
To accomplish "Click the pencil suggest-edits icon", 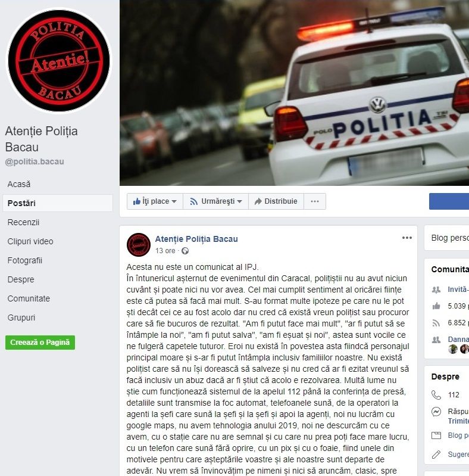I will pyautogui.click(x=436, y=455).
